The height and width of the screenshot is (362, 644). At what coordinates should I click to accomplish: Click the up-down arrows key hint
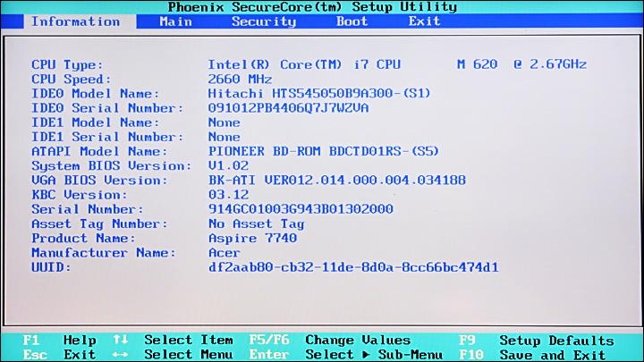(121, 340)
